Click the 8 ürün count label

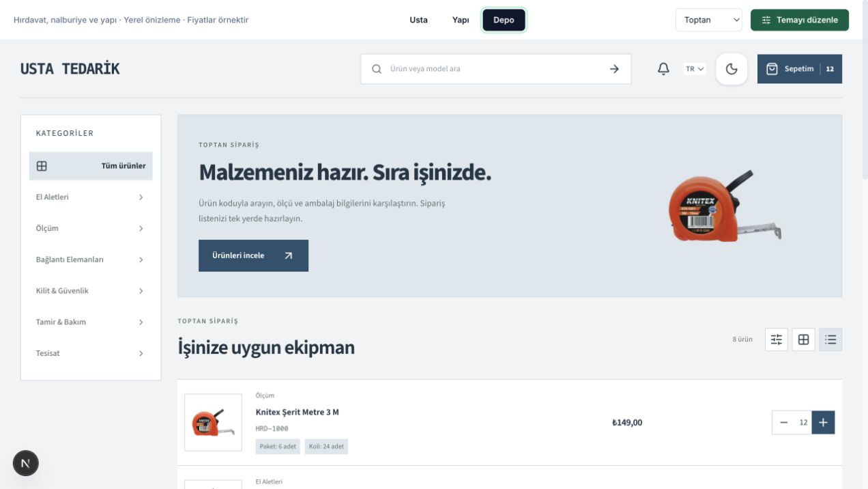[742, 339]
